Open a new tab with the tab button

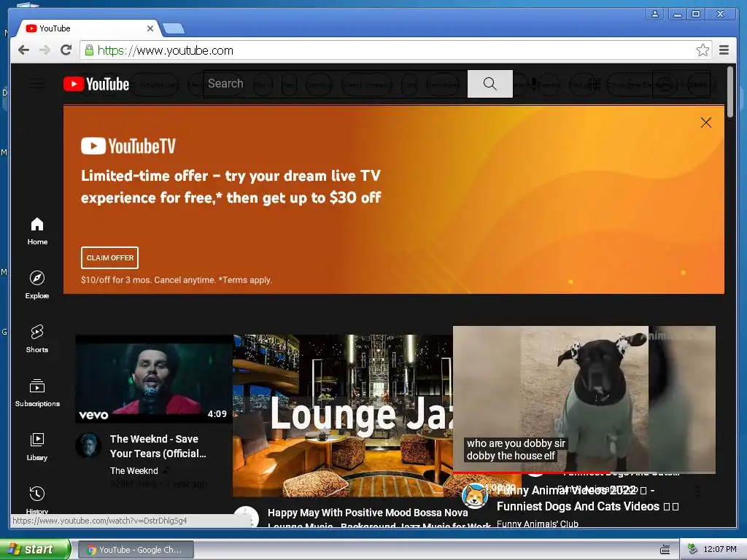coord(174,29)
